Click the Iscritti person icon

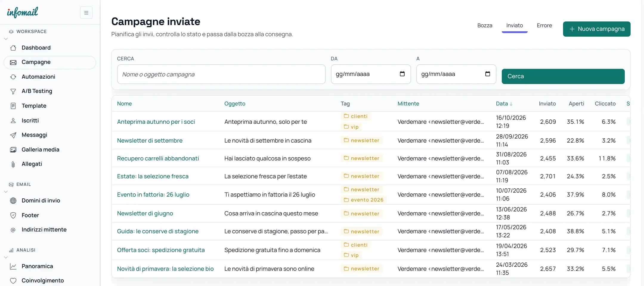[x=13, y=121]
